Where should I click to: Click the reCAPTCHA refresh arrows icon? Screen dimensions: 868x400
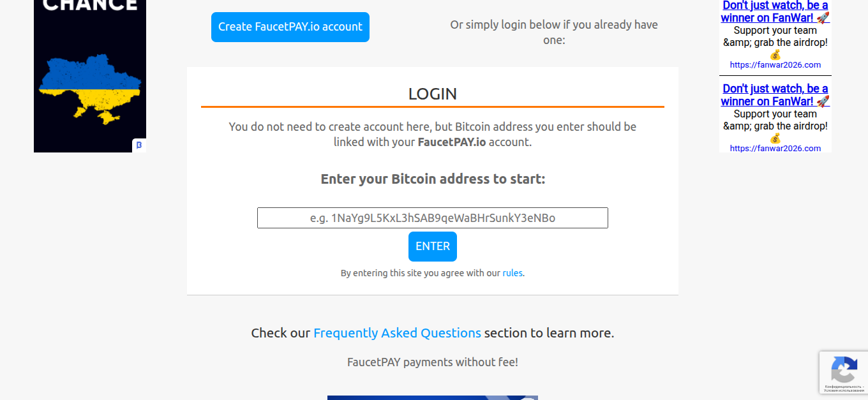844,373
